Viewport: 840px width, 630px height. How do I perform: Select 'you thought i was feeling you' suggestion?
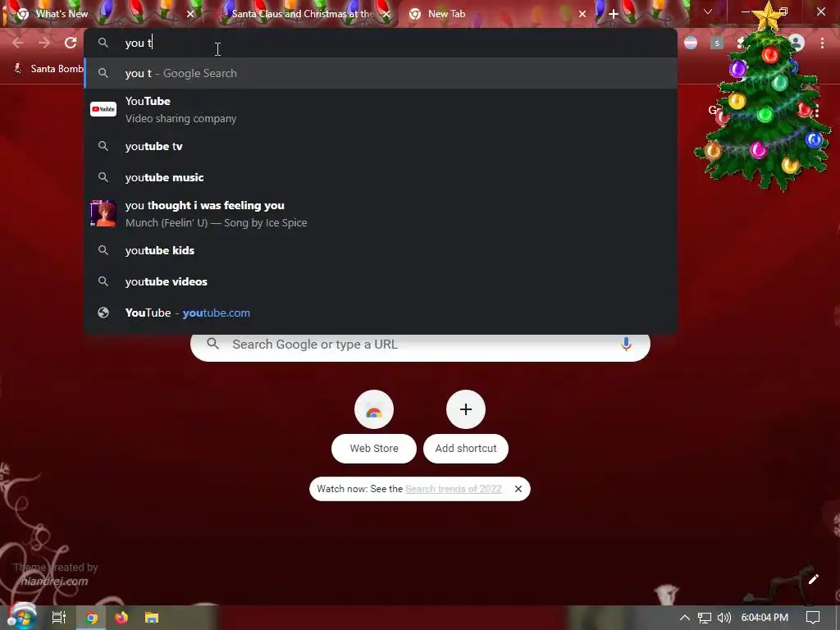pos(381,214)
